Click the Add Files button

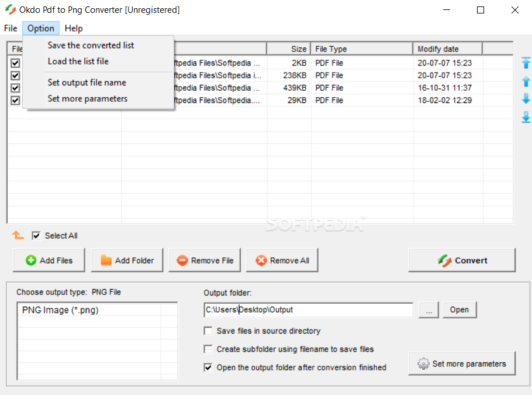click(49, 260)
